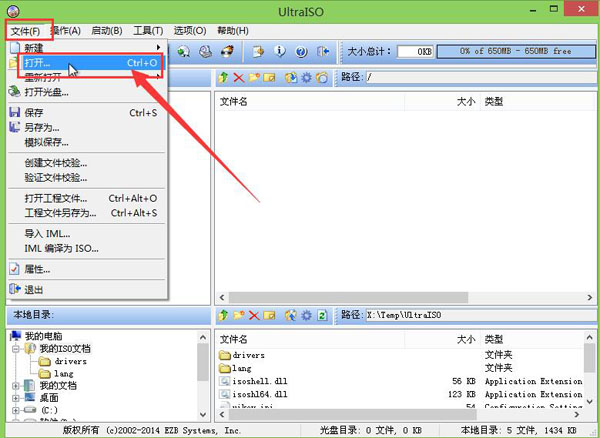Expand the 桌面 tree node
The height and width of the screenshot is (438, 600).
(x=15, y=398)
